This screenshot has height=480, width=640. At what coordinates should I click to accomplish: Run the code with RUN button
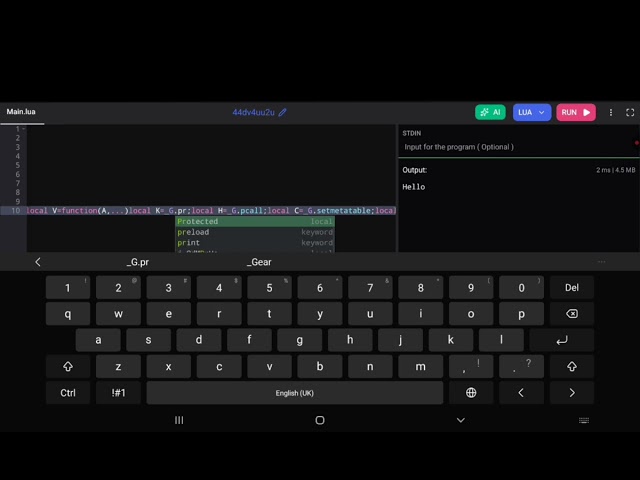pyautogui.click(x=576, y=112)
